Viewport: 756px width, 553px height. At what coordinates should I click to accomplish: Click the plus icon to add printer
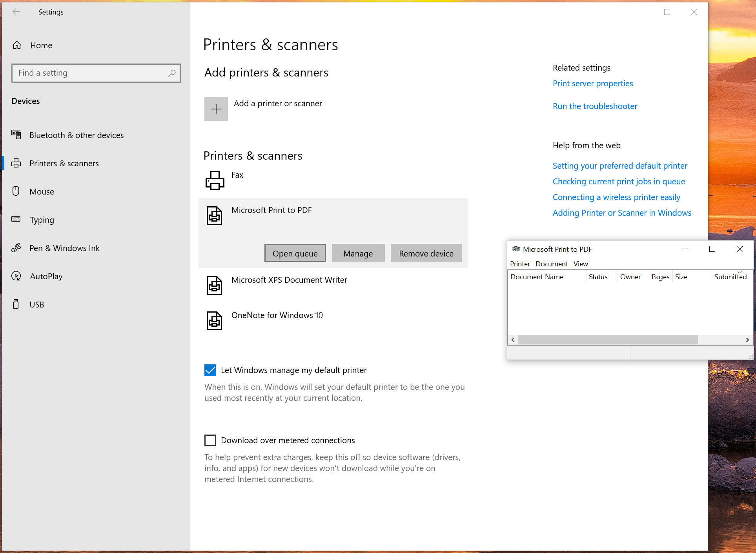coord(216,109)
